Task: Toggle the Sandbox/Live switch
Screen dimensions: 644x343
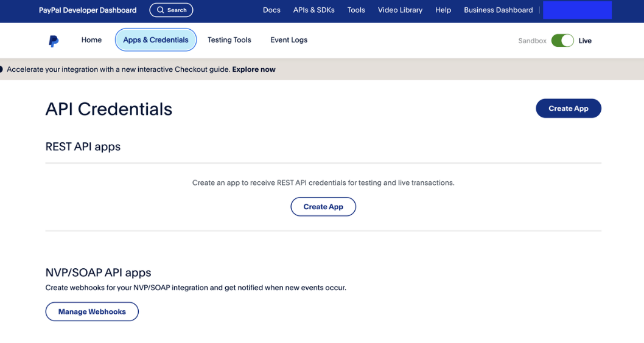Action: (562, 41)
